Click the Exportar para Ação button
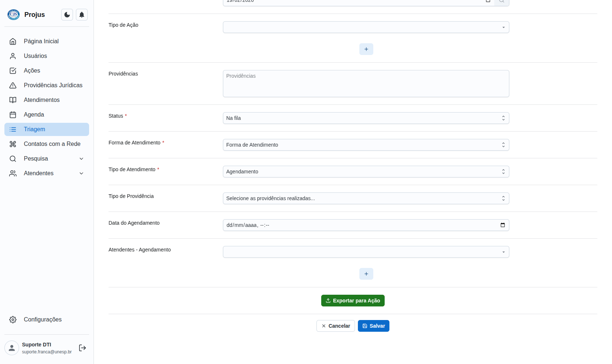The height and width of the screenshot is (364, 612). click(x=353, y=301)
